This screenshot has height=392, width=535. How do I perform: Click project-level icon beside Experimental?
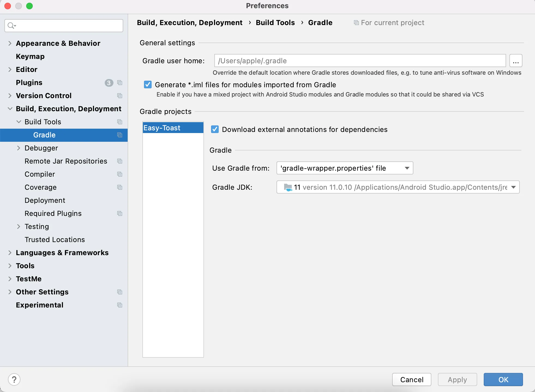120,305
